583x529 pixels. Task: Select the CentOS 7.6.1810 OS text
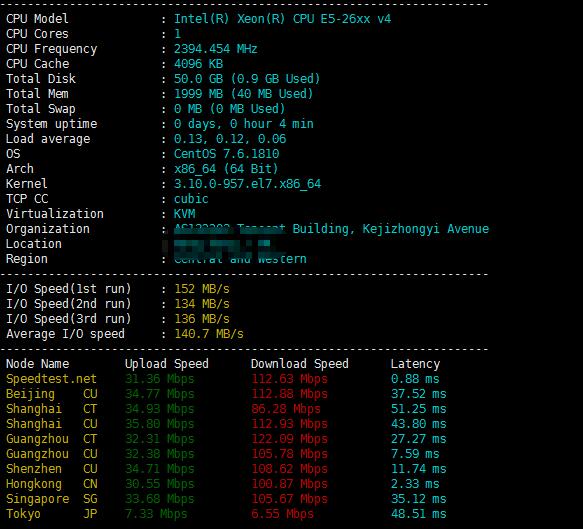[226, 154]
